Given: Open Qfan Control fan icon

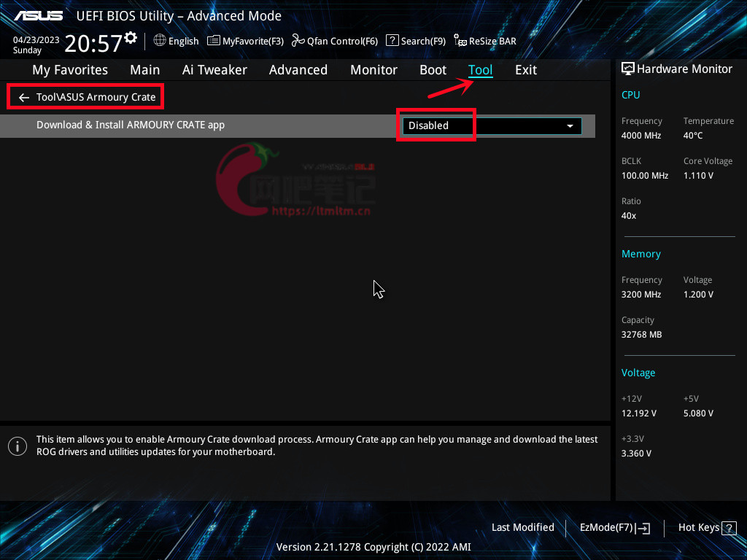Looking at the screenshot, I should click(x=298, y=41).
